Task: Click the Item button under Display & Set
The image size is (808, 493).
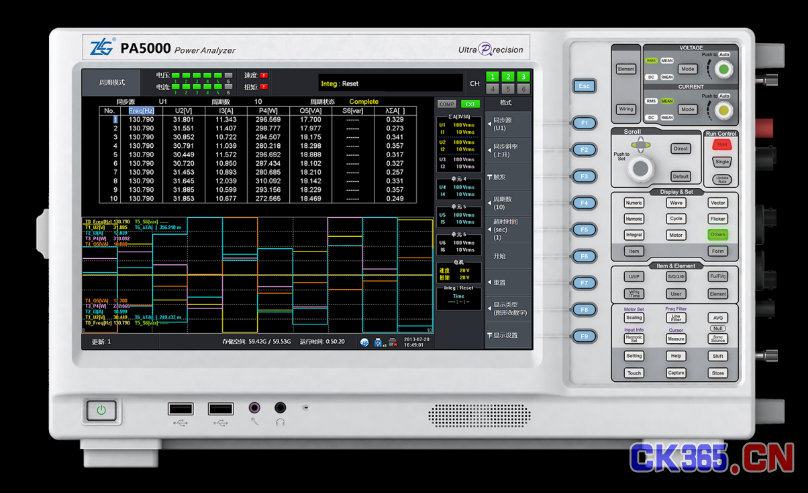Action: (x=634, y=251)
